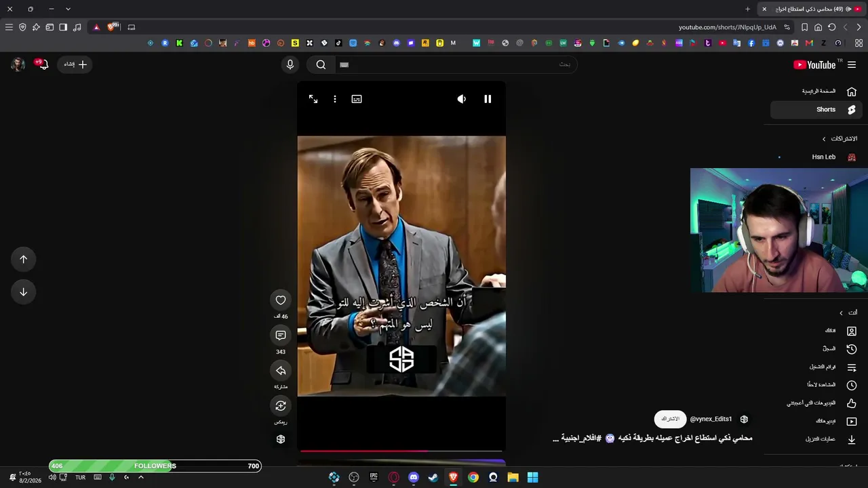The width and height of the screenshot is (868, 488).
Task: Click the Shorts video progress bar
Action: (401, 451)
